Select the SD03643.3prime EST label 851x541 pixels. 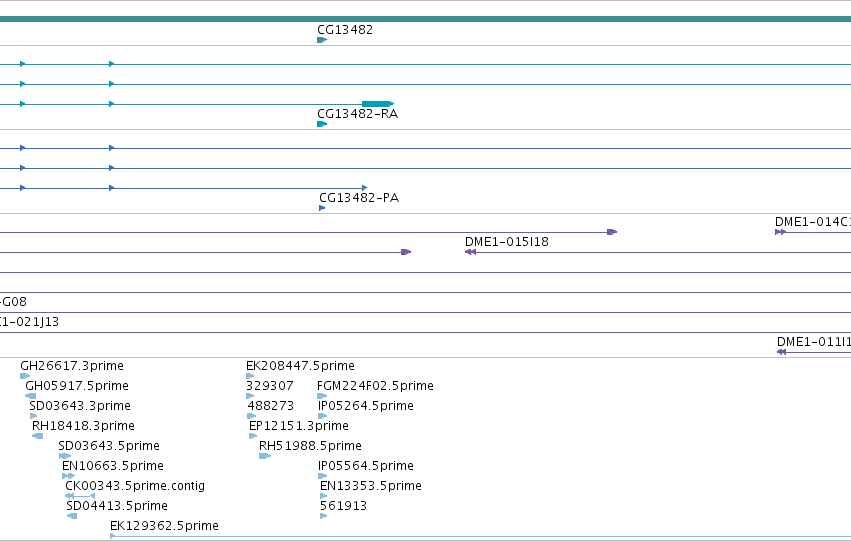coord(80,406)
